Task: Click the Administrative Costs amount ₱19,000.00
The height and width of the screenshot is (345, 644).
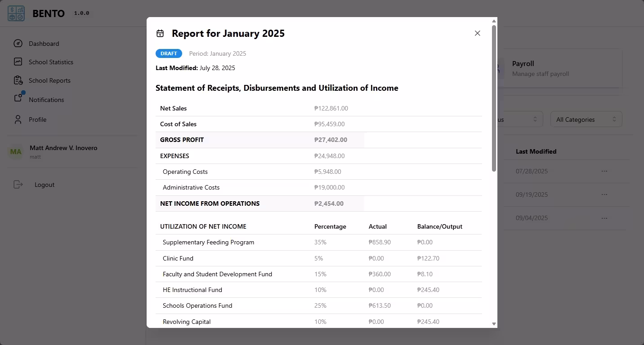Action: pos(330,187)
